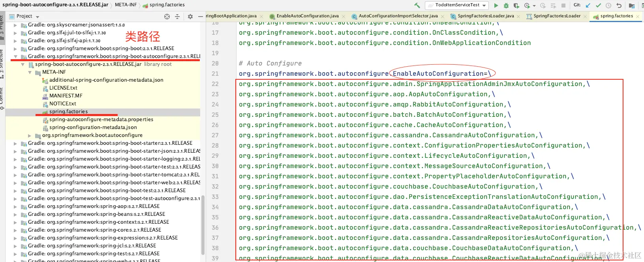
Task: Click line number 21 in gutter
Action: click(215, 74)
